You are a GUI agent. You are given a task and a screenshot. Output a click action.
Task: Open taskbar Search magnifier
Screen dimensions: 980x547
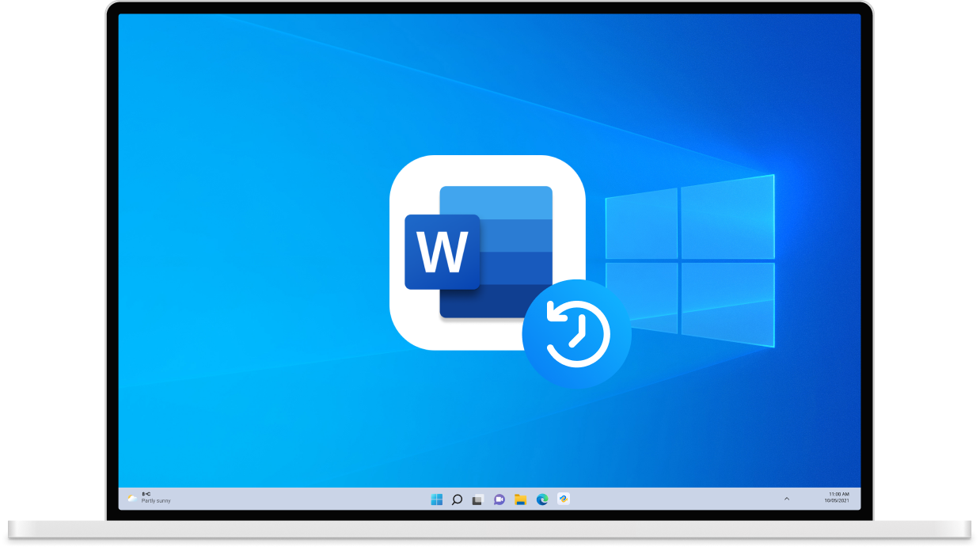tap(457, 500)
